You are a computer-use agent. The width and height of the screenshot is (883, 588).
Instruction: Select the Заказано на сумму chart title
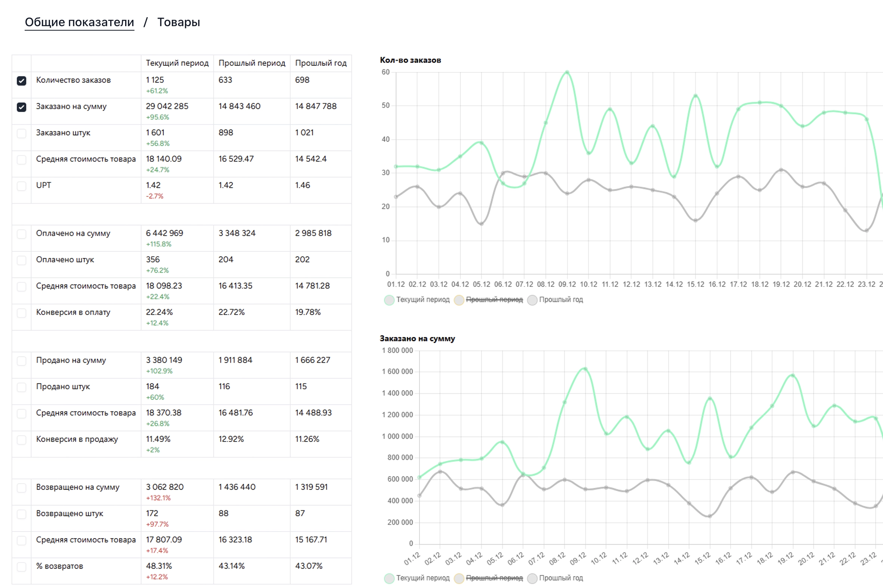[x=417, y=338]
